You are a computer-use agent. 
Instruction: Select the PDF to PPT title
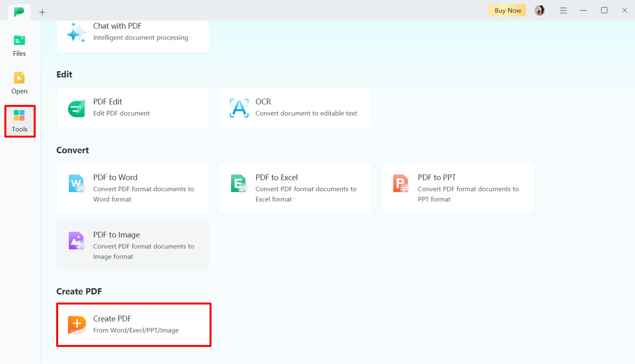pyautogui.click(x=437, y=177)
